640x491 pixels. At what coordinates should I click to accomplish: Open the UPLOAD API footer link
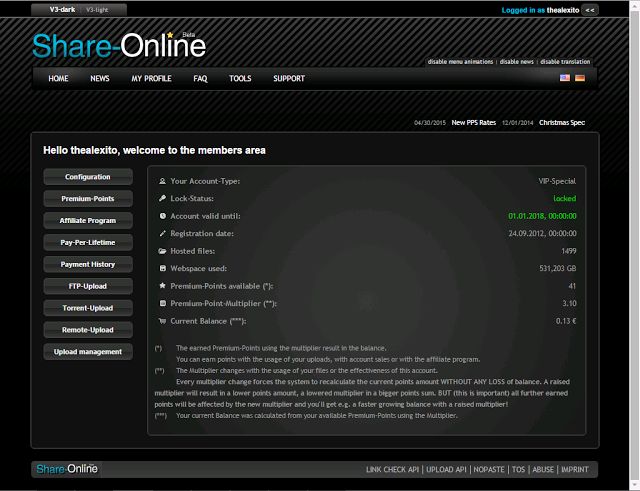pyautogui.click(x=446, y=469)
